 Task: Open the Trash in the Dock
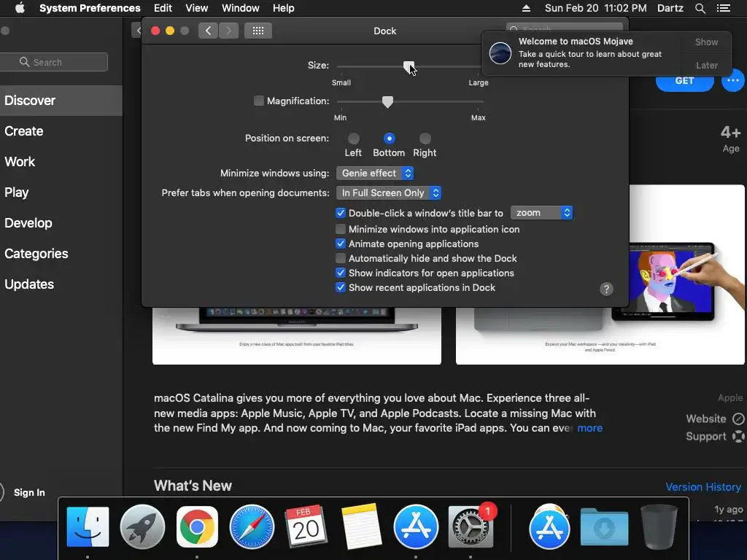point(659,526)
